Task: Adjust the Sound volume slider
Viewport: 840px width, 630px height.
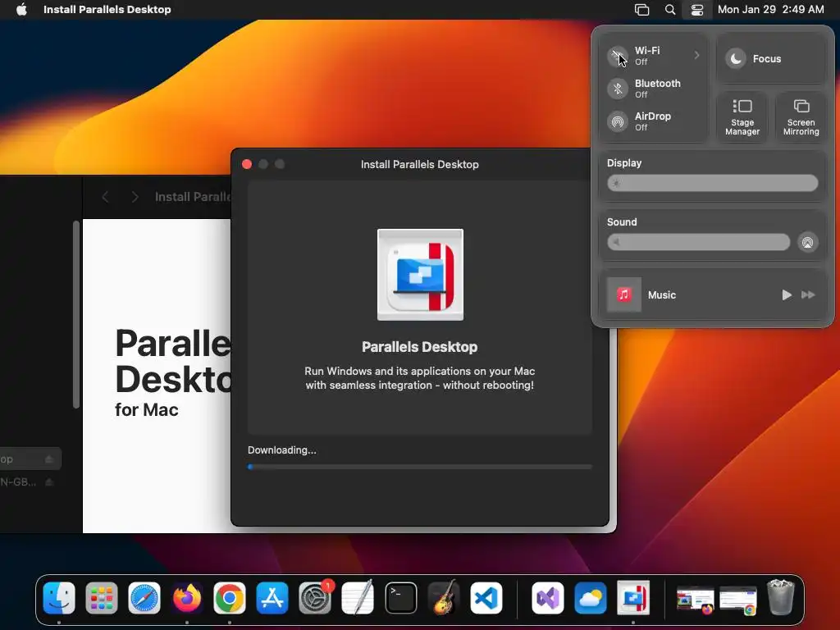Action: coord(698,242)
